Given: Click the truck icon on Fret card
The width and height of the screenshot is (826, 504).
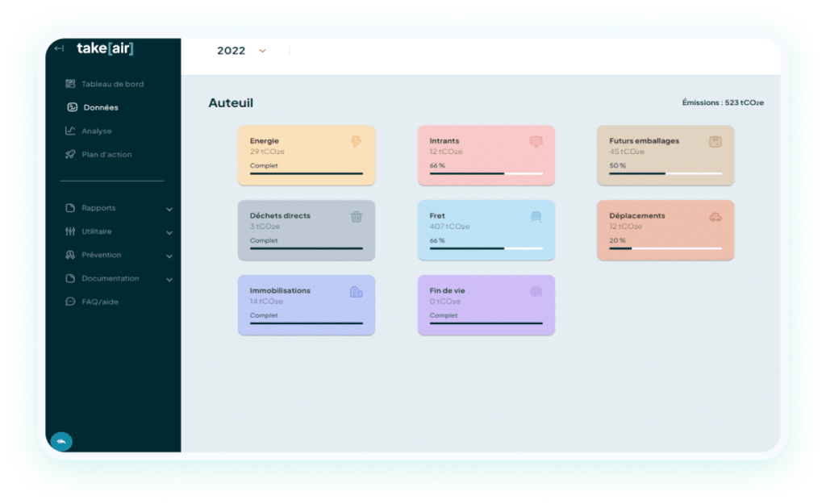Looking at the screenshot, I should 536,216.
